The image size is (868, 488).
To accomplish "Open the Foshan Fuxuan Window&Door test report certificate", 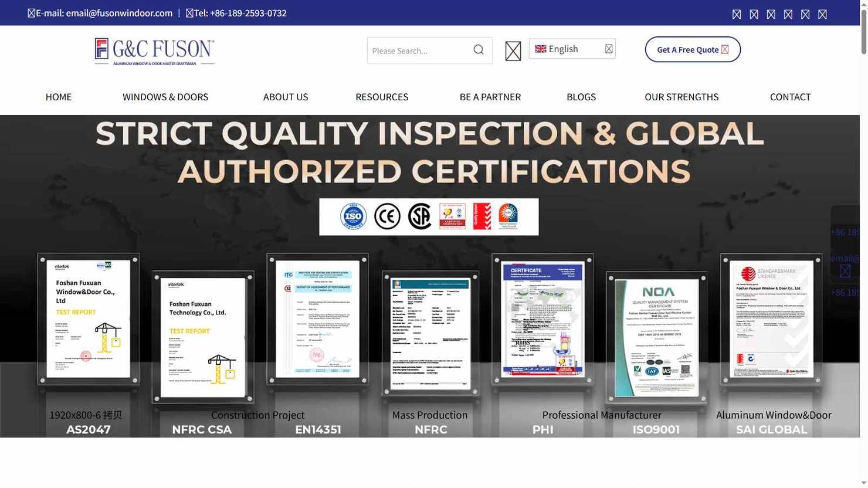I will (89, 319).
